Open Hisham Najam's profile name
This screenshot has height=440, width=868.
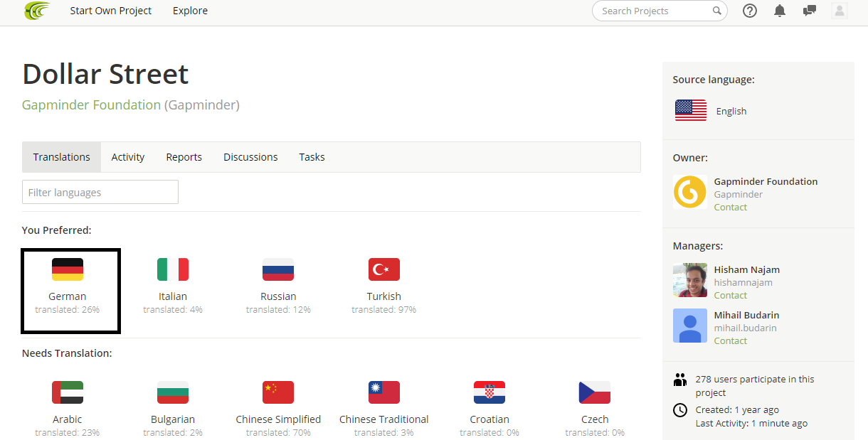[747, 269]
